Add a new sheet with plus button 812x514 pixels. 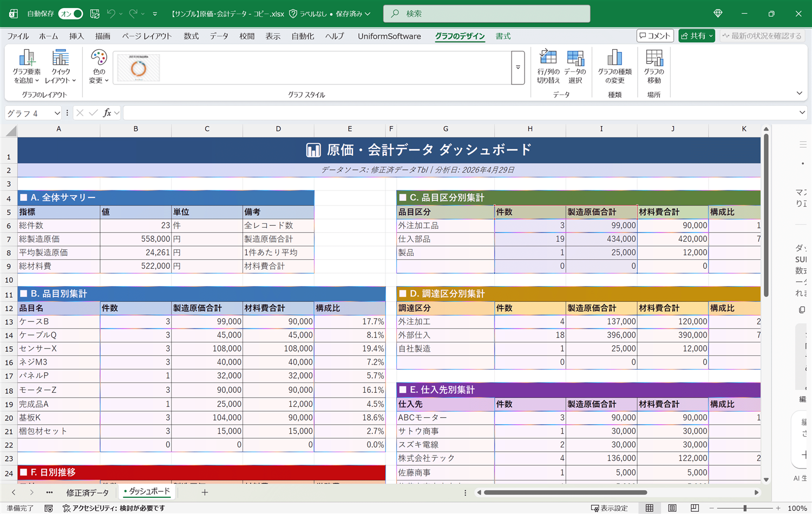(x=205, y=492)
